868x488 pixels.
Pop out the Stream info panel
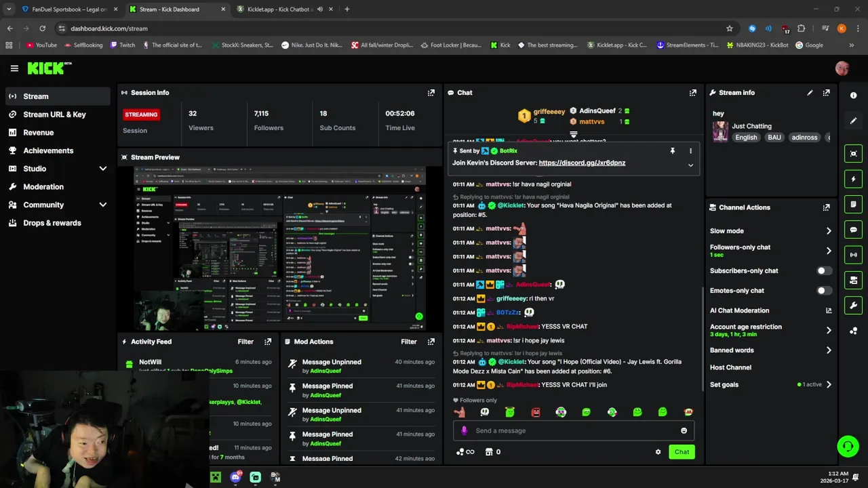[x=826, y=93]
